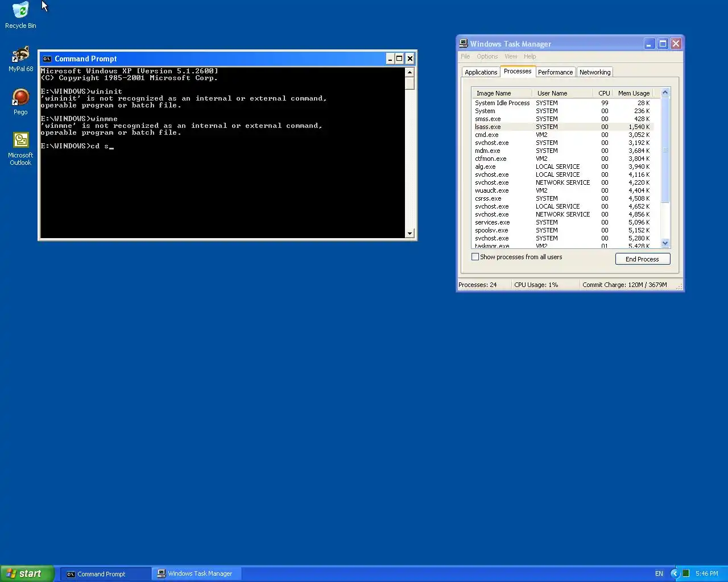Select the smss.exe process
This screenshot has height=582, width=728.
tap(562, 119)
